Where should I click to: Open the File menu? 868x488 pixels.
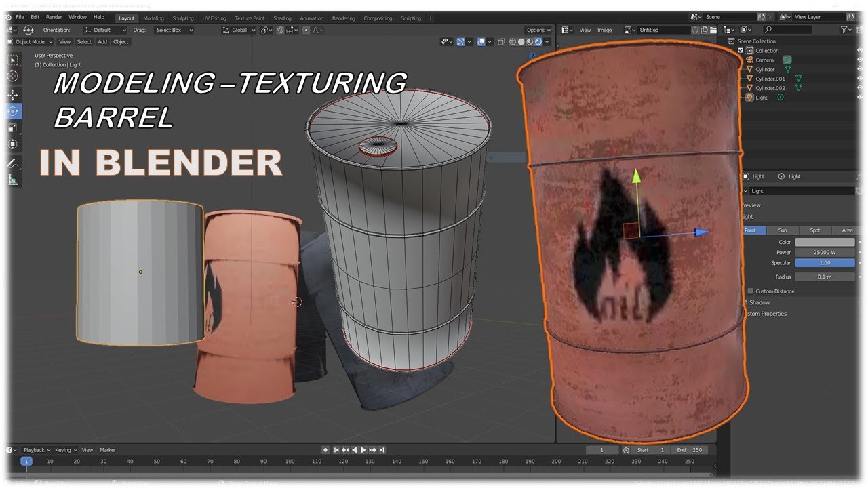coord(20,17)
